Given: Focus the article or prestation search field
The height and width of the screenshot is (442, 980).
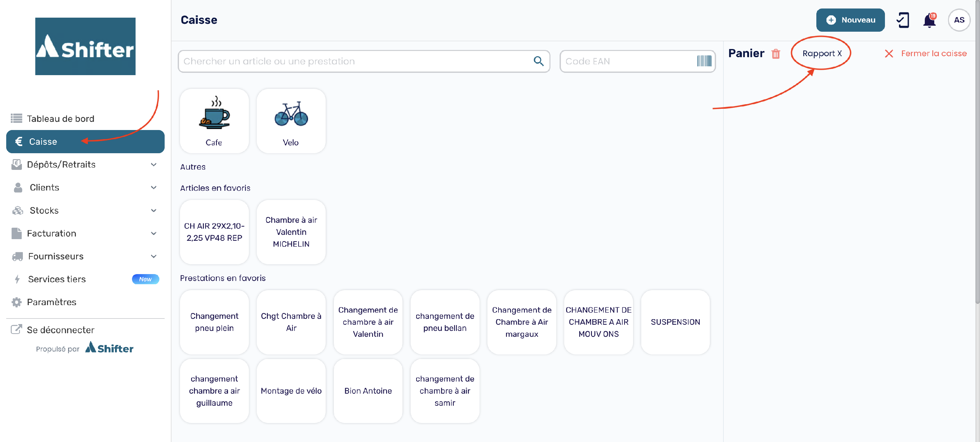Looking at the screenshot, I should point(364,61).
